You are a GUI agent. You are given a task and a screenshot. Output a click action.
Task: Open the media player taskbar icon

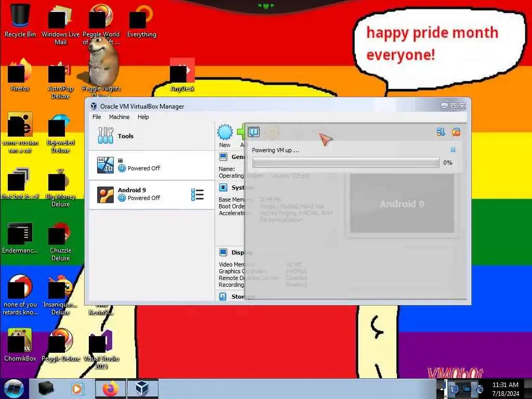coord(77,389)
